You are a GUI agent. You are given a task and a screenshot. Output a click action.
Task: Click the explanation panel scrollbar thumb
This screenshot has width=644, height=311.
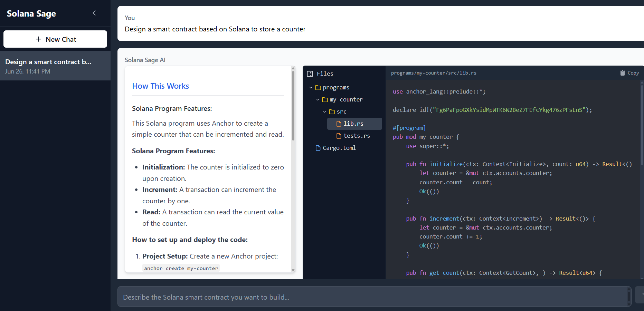click(293, 105)
